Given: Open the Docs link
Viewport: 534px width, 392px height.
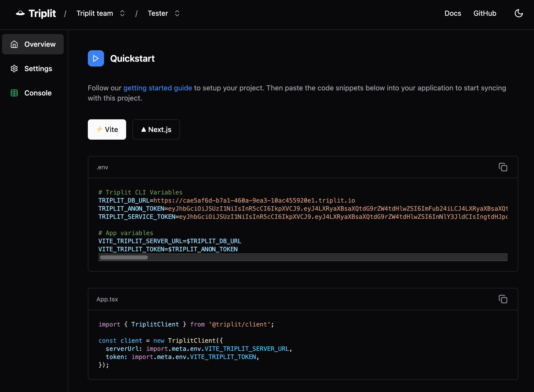Looking at the screenshot, I should (453, 13).
